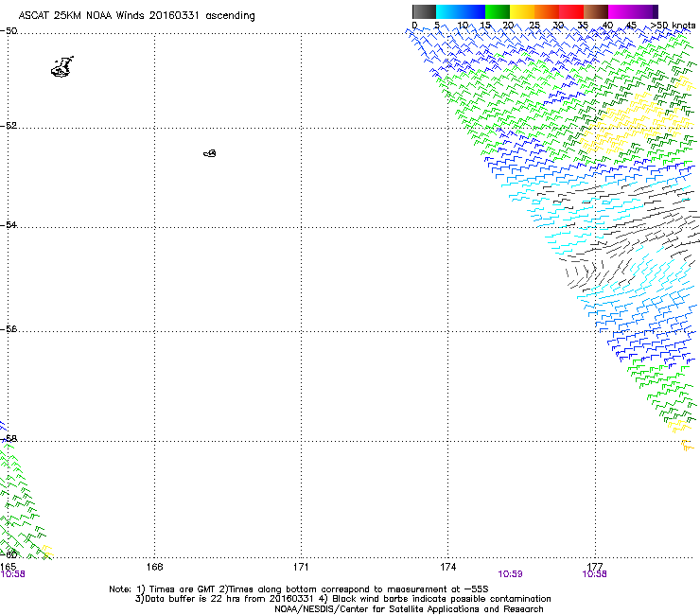Click the NOAA/NESDIS Center for Satellite Applications credit

point(409,609)
